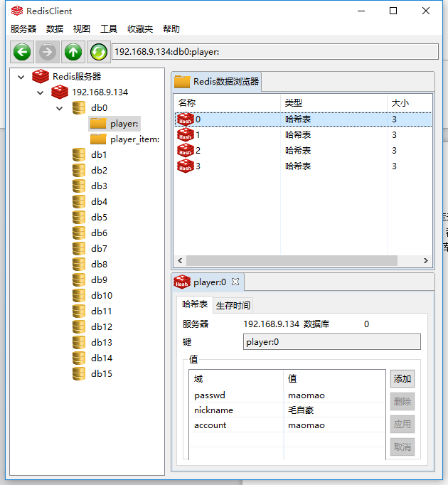Open the player: folder icon
448x485 pixels.
pyautogui.click(x=98, y=124)
